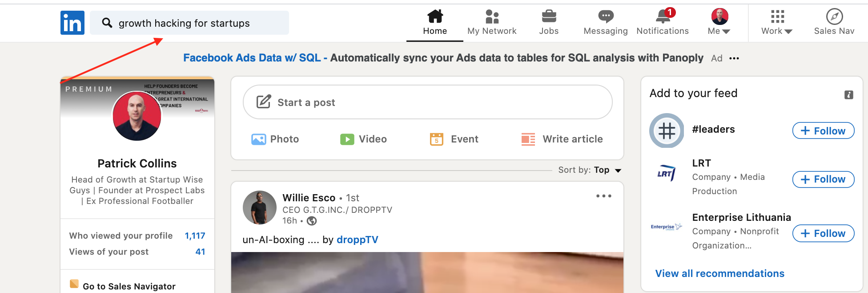Viewport: 868px width, 293px height.
Task: Follow the #leaders hashtag
Action: click(823, 130)
